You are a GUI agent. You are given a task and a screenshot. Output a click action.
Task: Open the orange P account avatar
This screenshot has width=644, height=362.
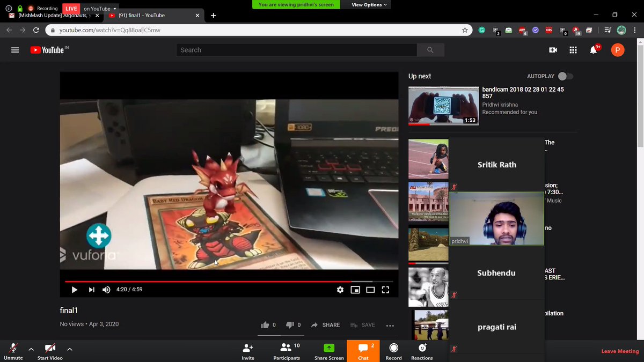click(618, 50)
